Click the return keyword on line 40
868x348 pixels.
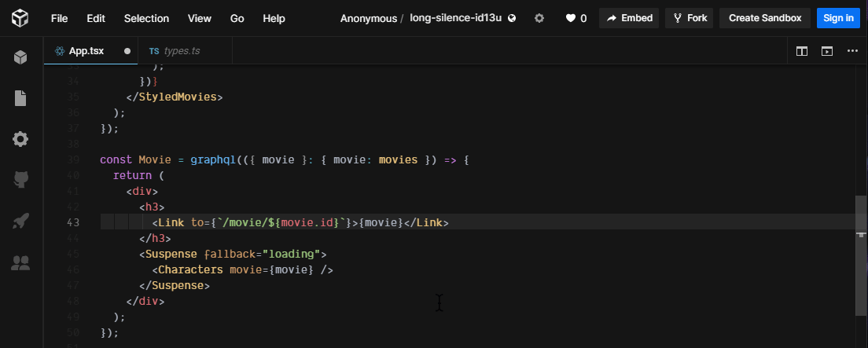(x=132, y=175)
